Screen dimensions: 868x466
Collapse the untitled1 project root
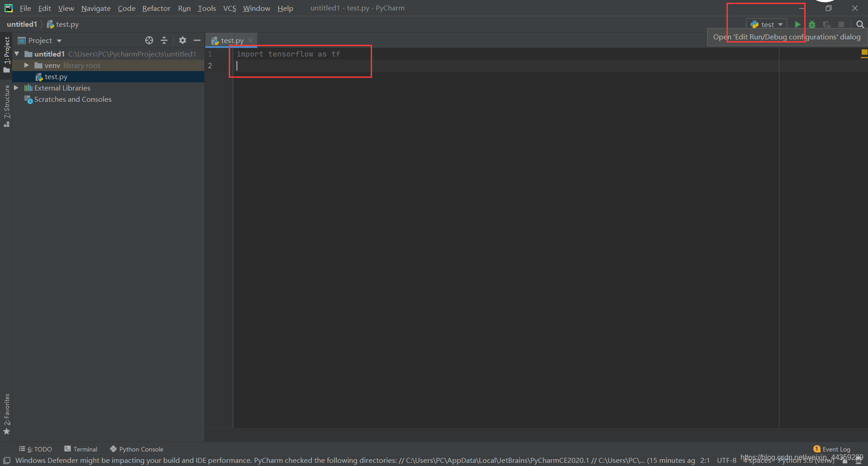pyautogui.click(x=17, y=54)
